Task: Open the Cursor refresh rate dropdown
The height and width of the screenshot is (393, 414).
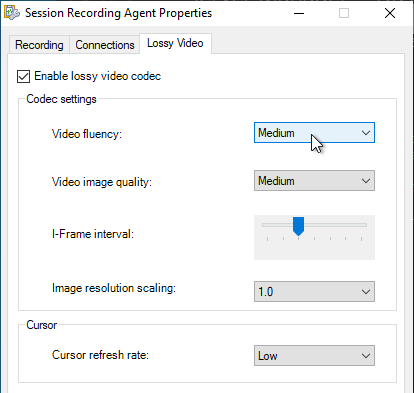Action: pyautogui.click(x=314, y=356)
